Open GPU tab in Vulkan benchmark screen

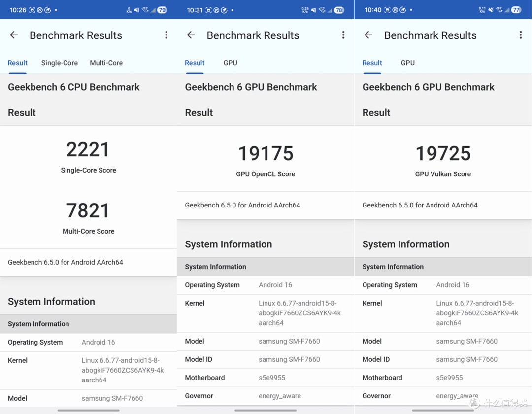(x=408, y=63)
